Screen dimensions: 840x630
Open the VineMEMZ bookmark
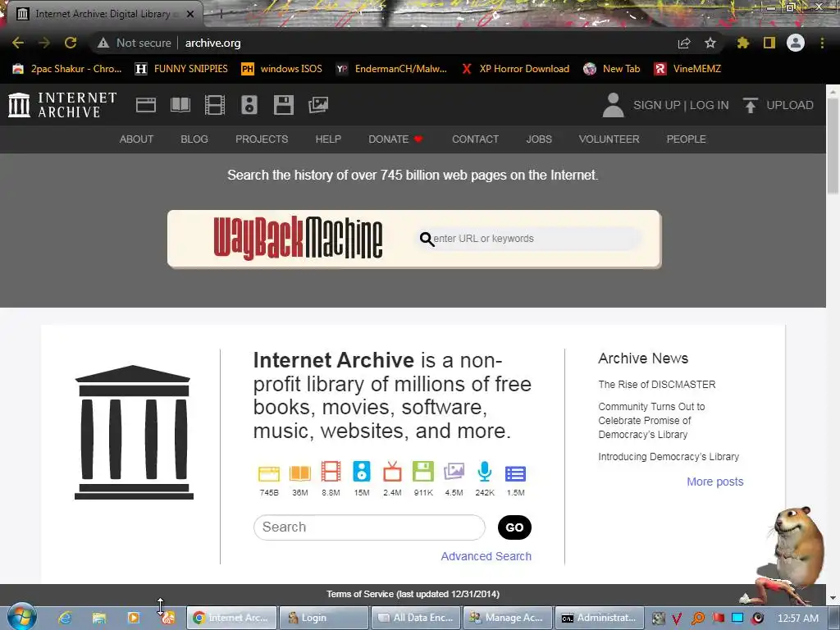pos(687,69)
